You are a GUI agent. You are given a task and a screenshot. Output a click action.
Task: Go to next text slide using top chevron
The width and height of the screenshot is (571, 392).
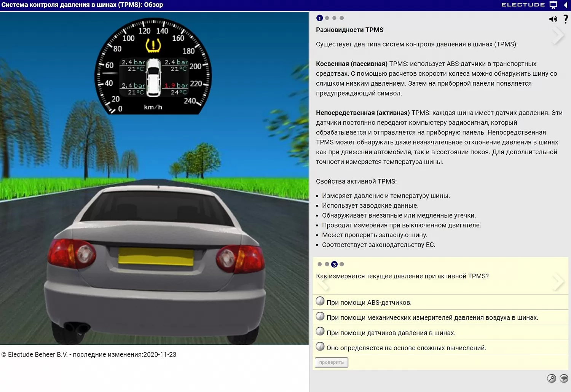pos(558,35)
